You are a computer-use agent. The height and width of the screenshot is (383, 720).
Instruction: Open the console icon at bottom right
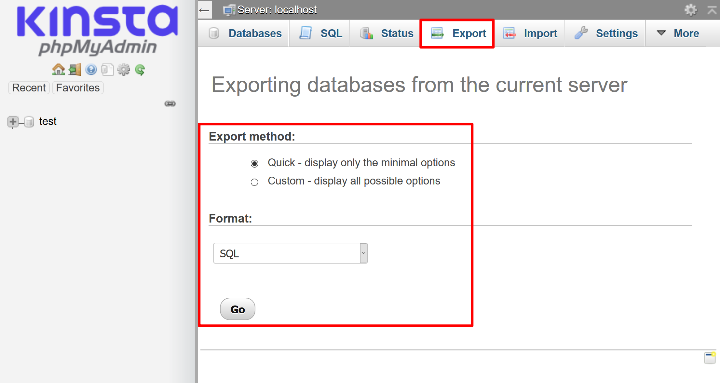(710, 357)
